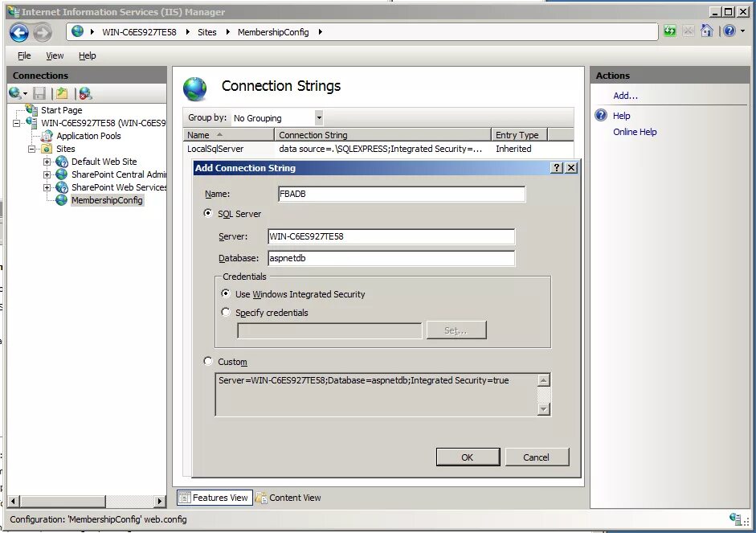Viewport: 756px width, 533px height.
Task: Refresh page using the green refresh icon
Action: (x=670, y=31)
